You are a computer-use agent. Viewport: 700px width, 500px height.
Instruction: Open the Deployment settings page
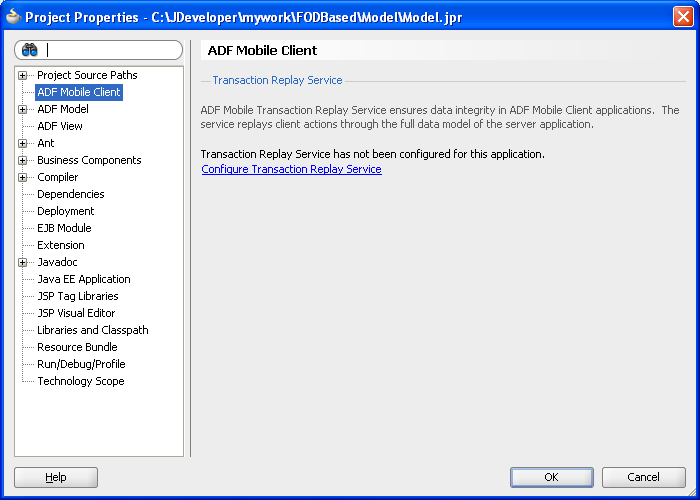tap(66, 211)
